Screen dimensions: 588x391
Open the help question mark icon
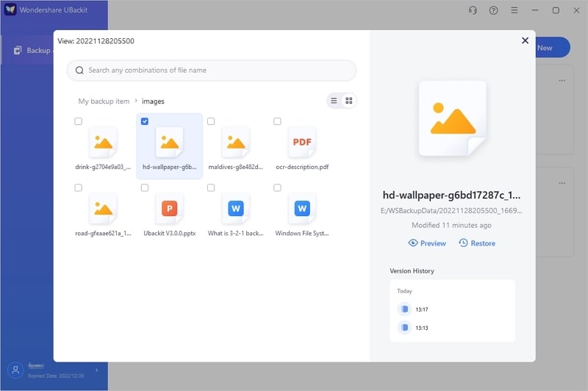pos(493,10)
